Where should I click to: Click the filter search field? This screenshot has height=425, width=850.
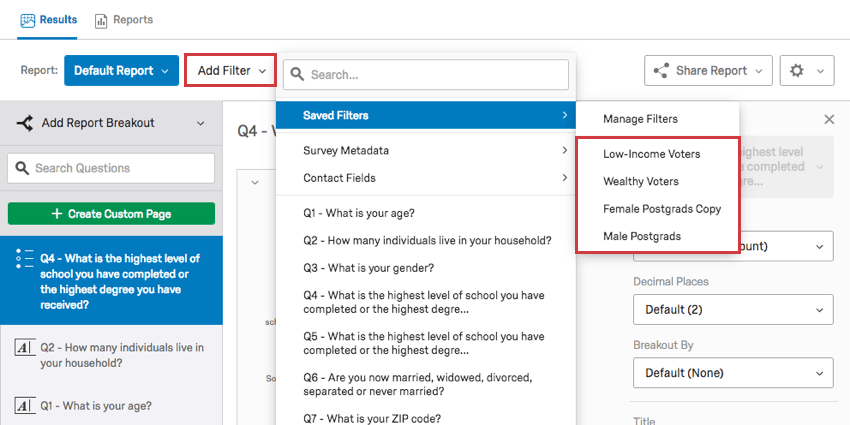pyautogui.click(x=425, y=75)
